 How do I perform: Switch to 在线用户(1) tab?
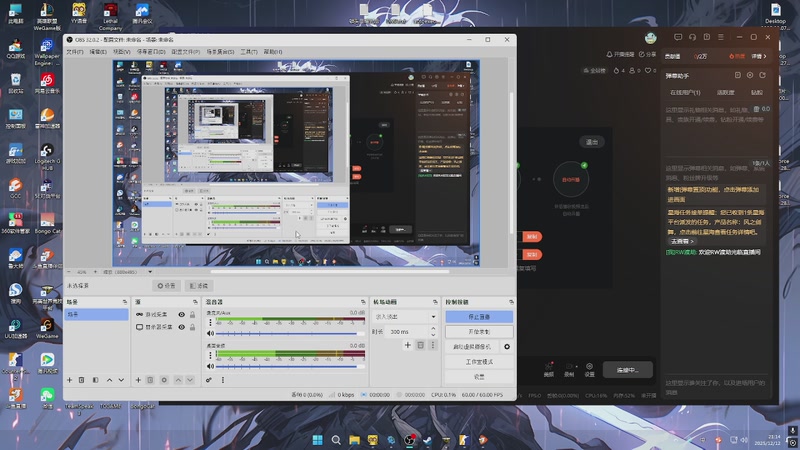point(685,93)
